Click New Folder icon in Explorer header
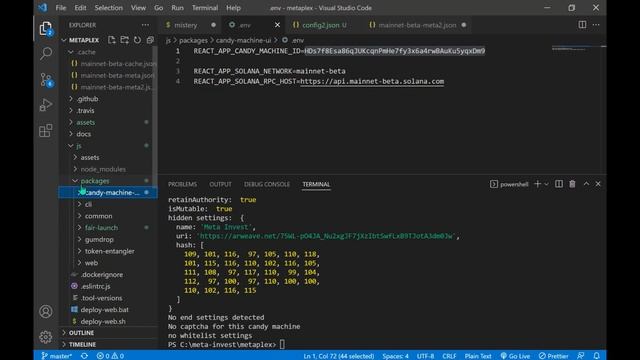The width and height of the screenshot is (640, 360). 124,40
